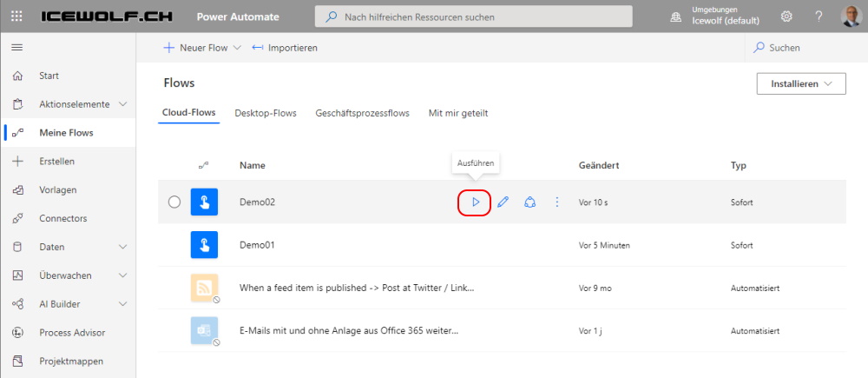Image resolution: width=868 pixels, height=378 pixels.
Task: Select the Demo02 row radio circle
Action: [x=174, y=202]
